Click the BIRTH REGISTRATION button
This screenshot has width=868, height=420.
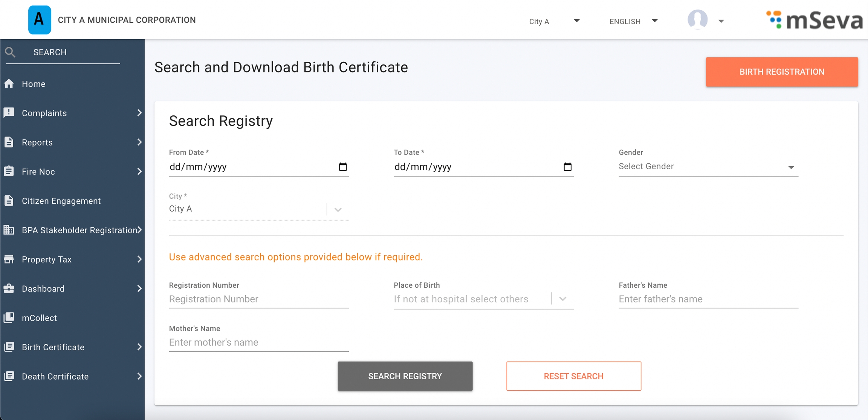click(x=782, y=72)
